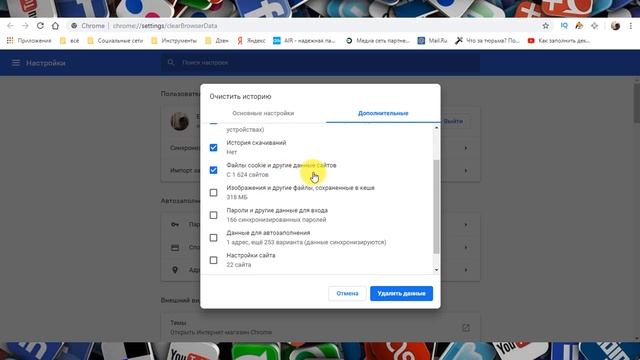Open the Инструменты bookmarks folder
This screenshot has width=640, height=360.
[174, 41]
